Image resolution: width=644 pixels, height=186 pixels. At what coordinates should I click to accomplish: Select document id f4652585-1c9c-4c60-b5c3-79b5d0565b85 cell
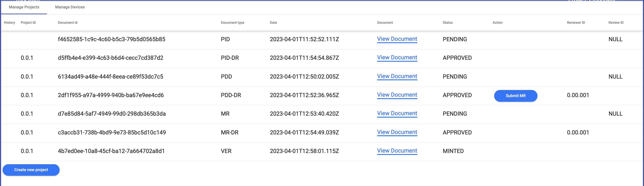[x=111, y=39]
